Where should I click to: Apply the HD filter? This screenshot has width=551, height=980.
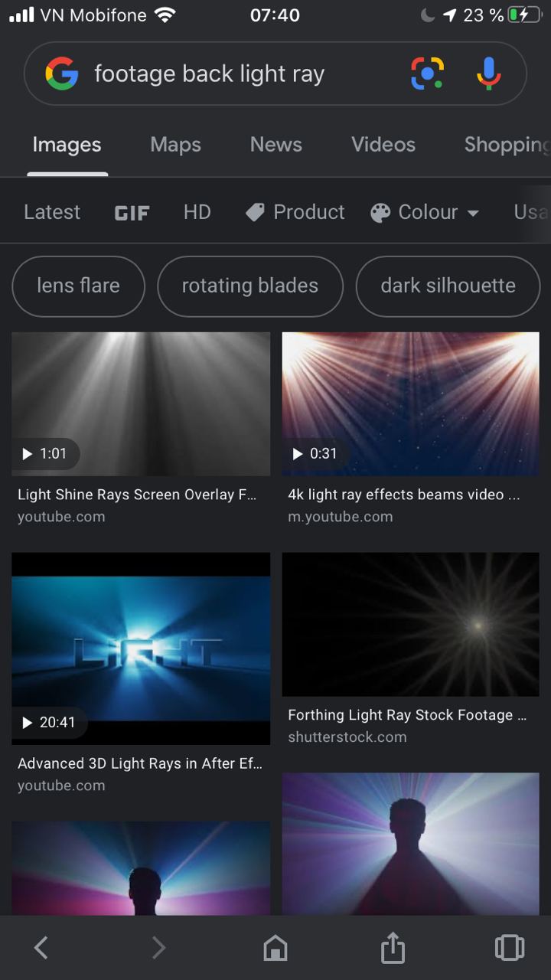click(x=197, y=212)
